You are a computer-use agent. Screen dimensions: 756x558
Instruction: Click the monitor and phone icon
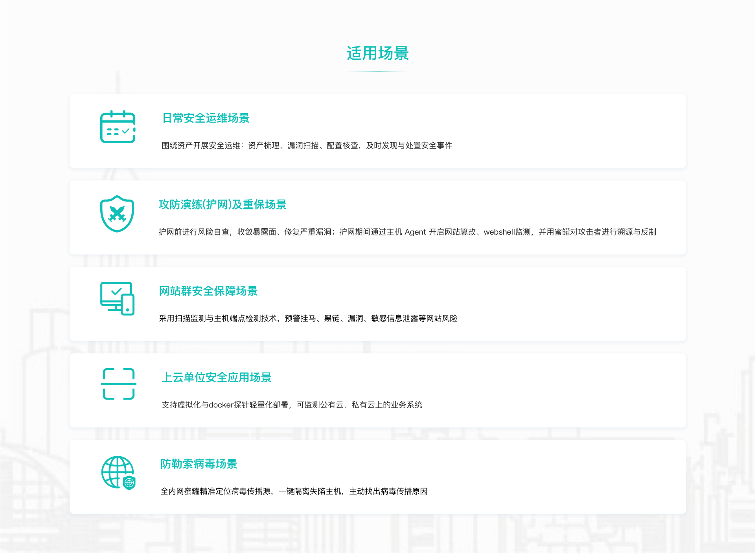[x=117, y=299]
